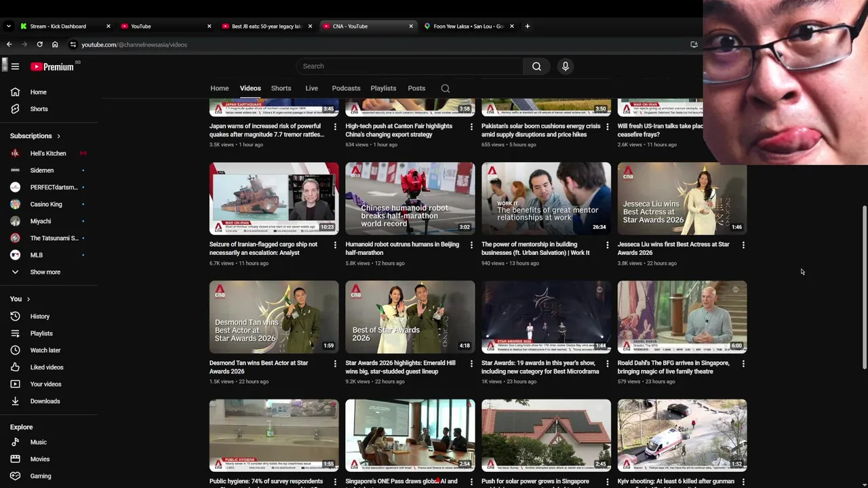The height and width of the screenshot is (488, 868).
Task: Click the YouTube search input field
Action: [x=410, y=66]
